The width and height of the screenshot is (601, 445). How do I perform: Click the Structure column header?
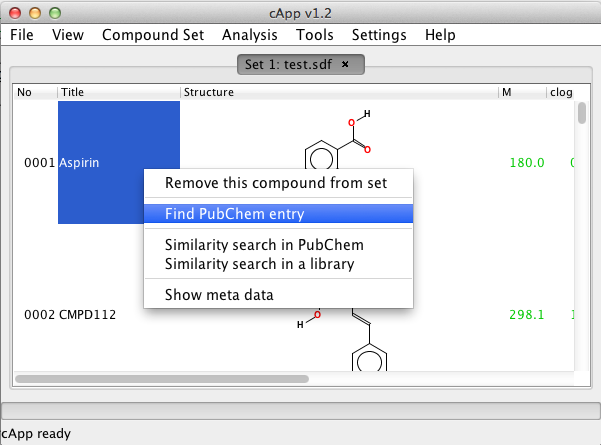tap(339, 92)
